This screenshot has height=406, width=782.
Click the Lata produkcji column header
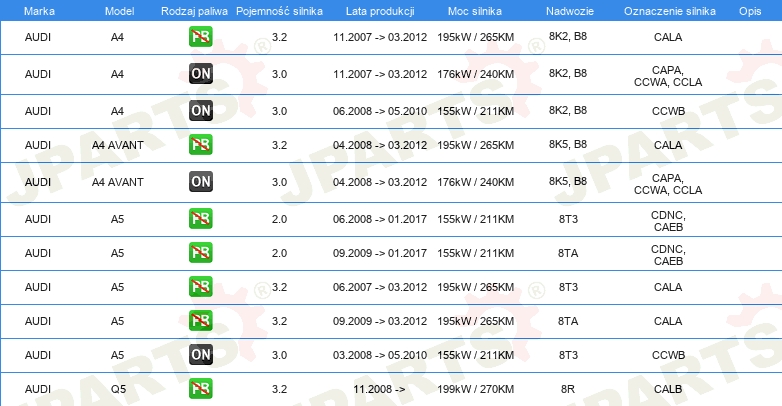pyautogui.click(x=380, y=11)
